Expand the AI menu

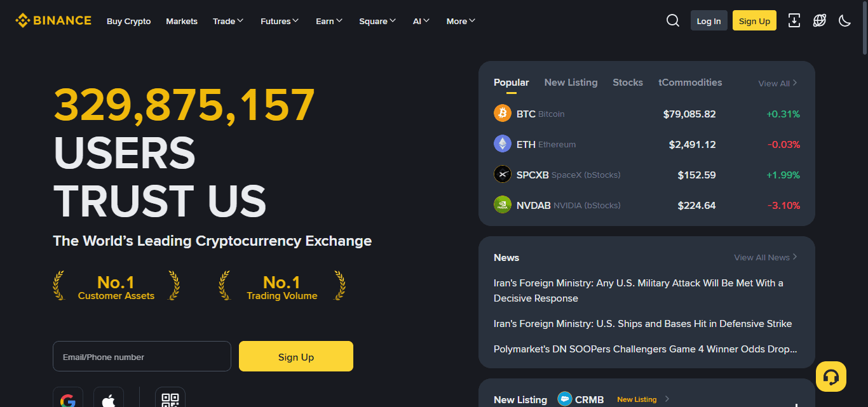click(421, 21)
